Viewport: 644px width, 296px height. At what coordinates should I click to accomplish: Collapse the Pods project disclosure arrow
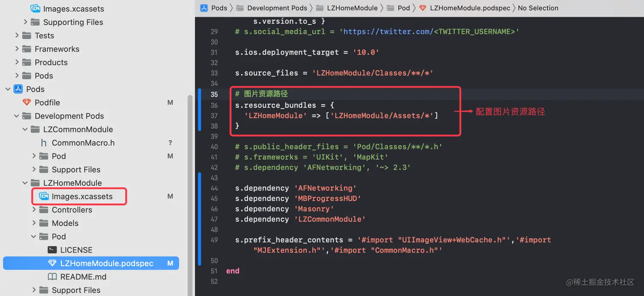(x=8, y=89)
